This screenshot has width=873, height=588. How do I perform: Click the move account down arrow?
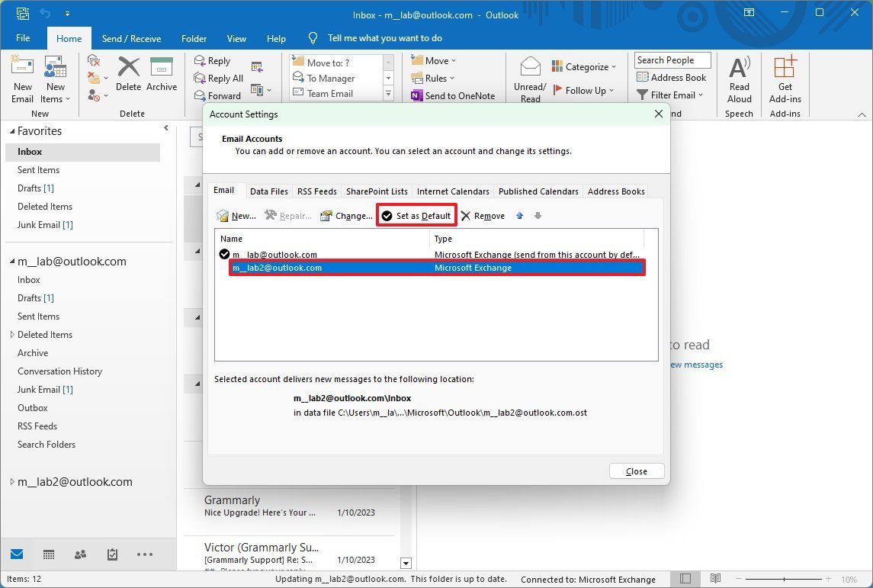click(x=538, y=216)
